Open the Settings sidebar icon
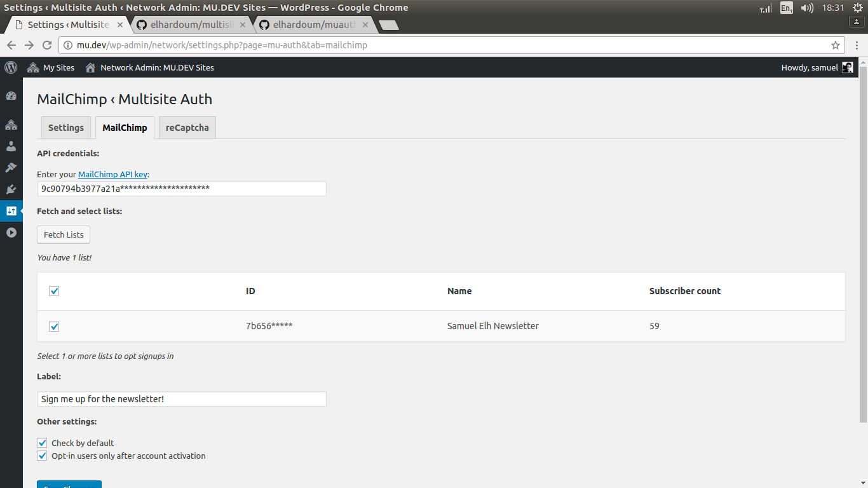 pos(11,211)
